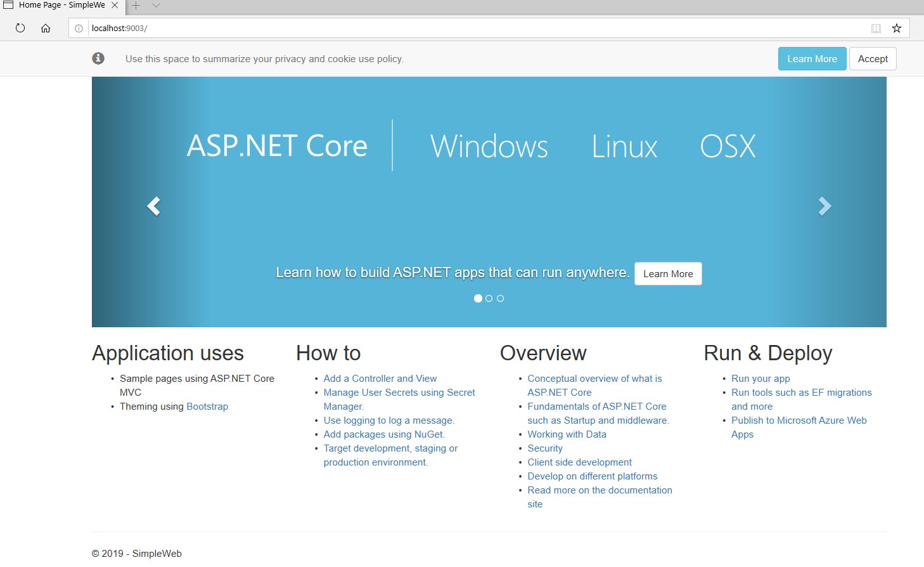Viewport: 924px width, 567px height.
Task: Click the cookie policy summary text
Action: tap(264, 59)
